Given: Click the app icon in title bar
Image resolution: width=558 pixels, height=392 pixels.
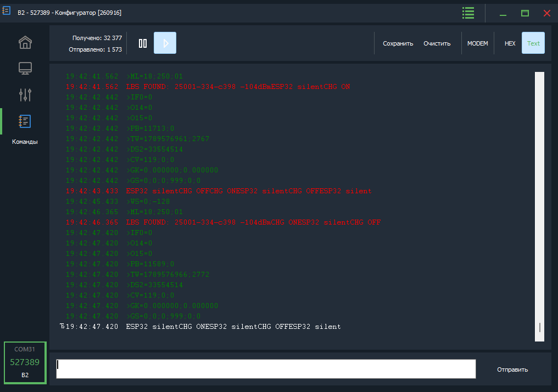Looking at the screenshot, I should (x=7, y=12).
